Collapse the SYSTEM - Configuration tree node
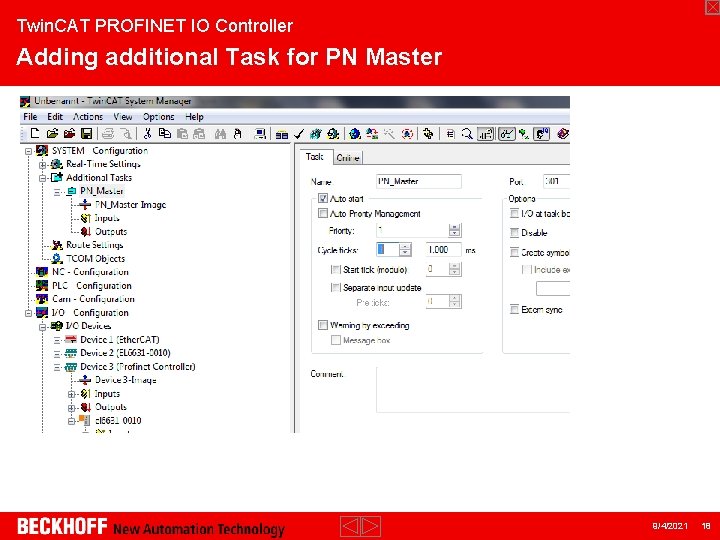The width and height of the screenshot is (720, 540). coord(28,151)
